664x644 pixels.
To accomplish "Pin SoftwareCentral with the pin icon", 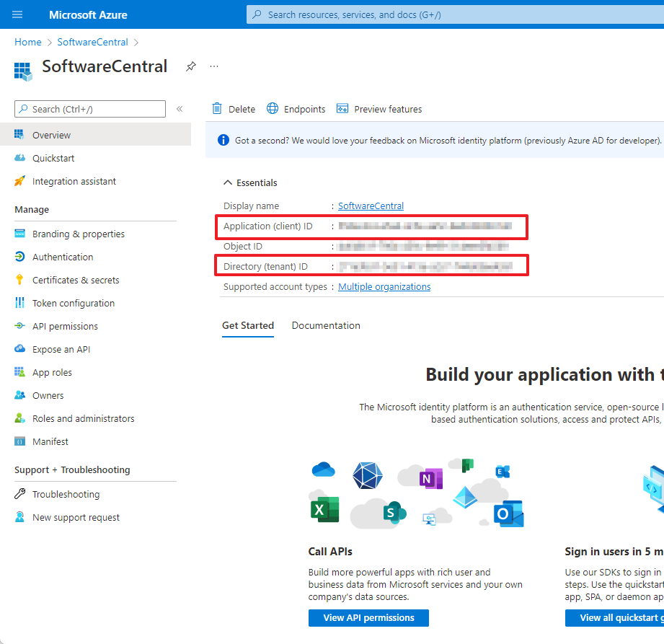I will 190,66.
